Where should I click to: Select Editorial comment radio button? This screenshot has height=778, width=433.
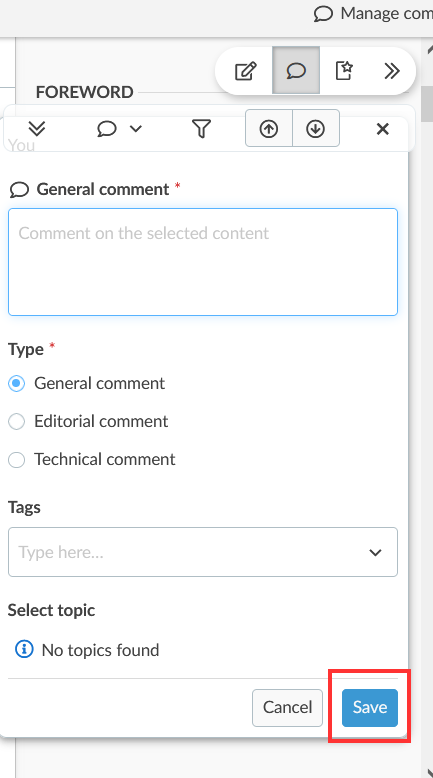pyautogui.click(x=16, y=421)
